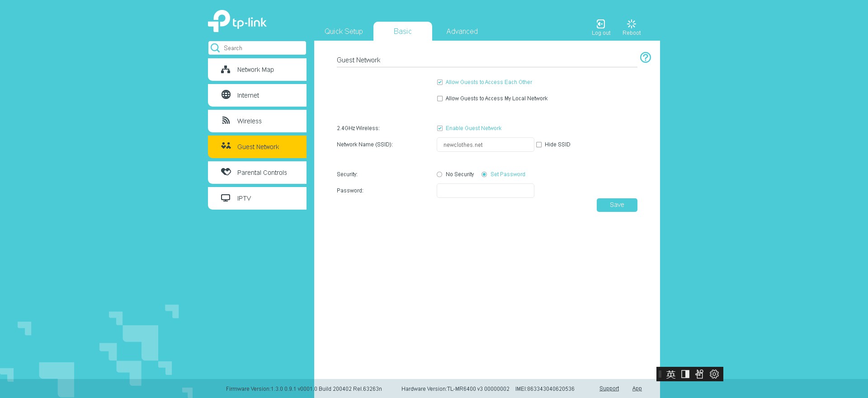Check the Hide SSID box
Image resolution: width=868 pixels, height=398 pixels.
(x=539, y=145)
